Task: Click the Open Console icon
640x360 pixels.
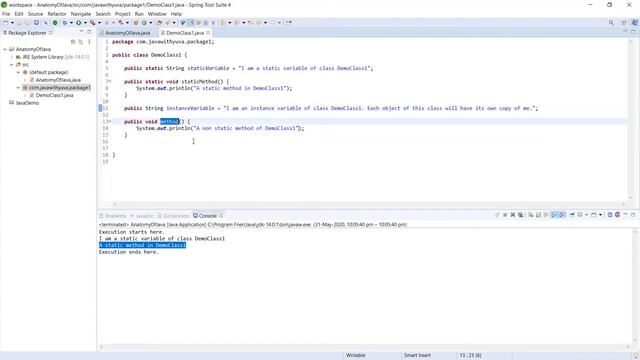Action: (x=594, y=215)
